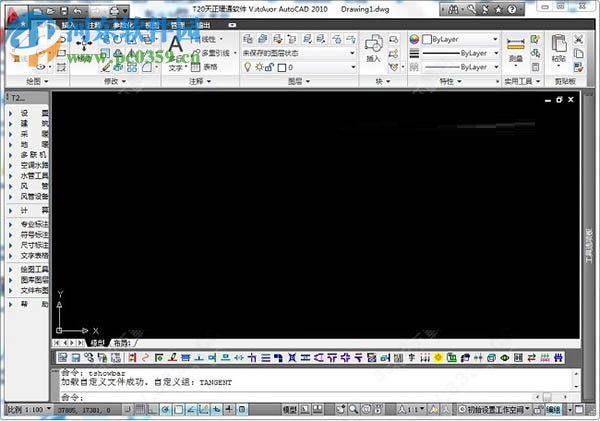Image resolution: width=600 pixels, height=421 pixels.
Task: Click the Move tool cross-arrows icon
Action: pyautogui.click(x=84, y=43)
